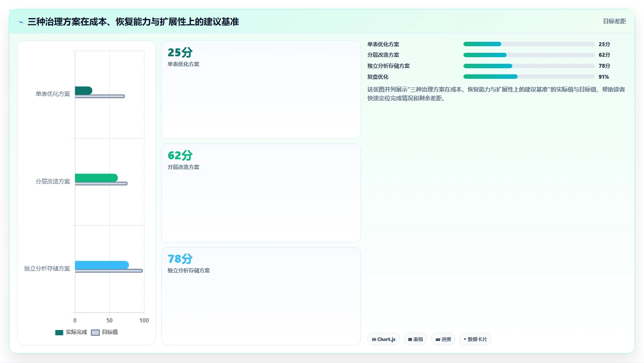The height and width of the screenshot is (363, 644).
Task: Click the x-axis tick label 50
Action: [x=109, y=320]
